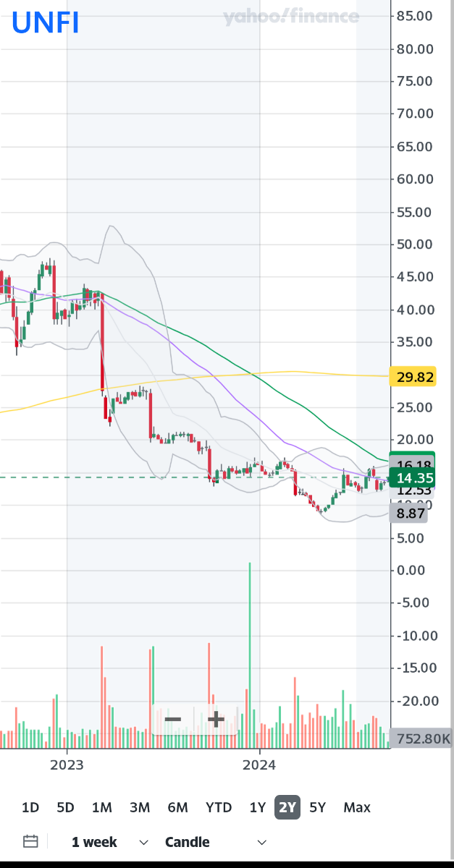
Task: Click the 2024 marker on time axis
Action: [259, 765]
